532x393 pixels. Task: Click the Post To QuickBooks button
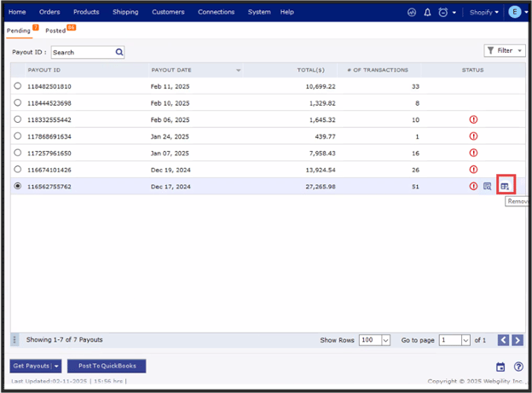pyautogui.click(x=107, y=366)
